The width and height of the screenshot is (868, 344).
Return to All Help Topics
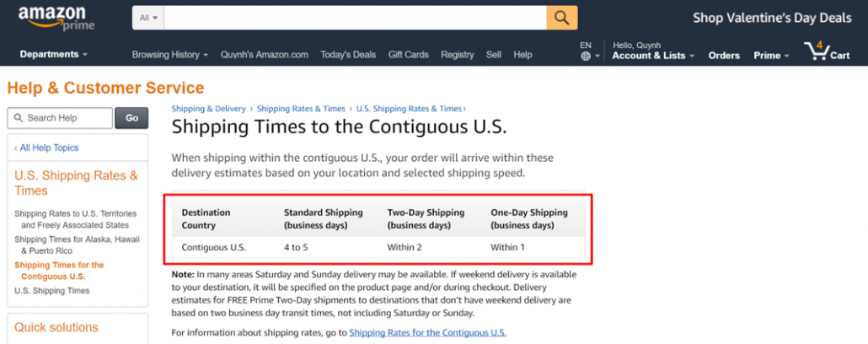tap(47, 148)
